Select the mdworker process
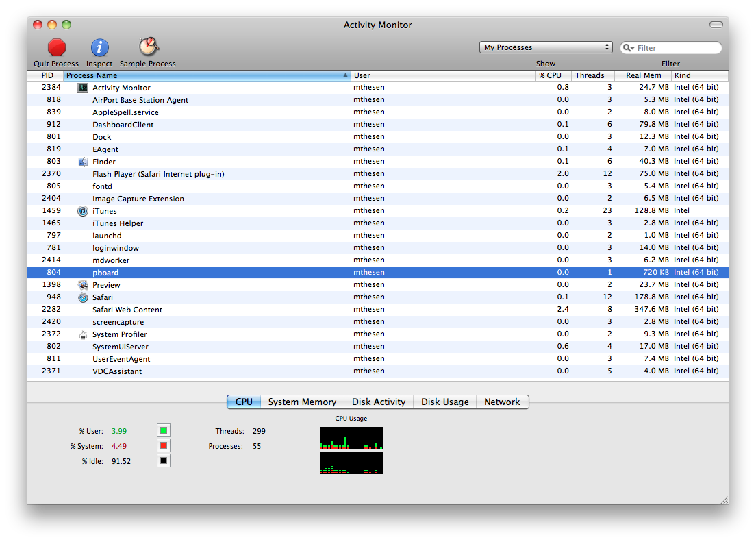Viewport: 756px width, 542px height. coord(378,260)
